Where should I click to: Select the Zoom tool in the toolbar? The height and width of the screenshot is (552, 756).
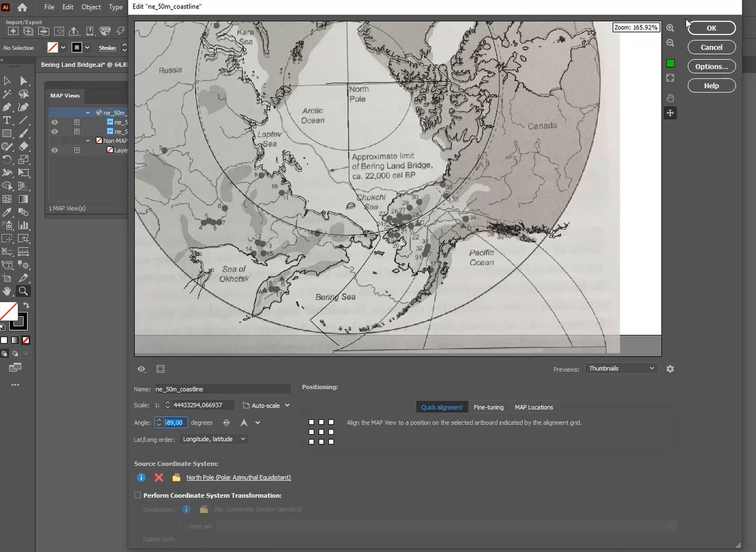point(23,291)
